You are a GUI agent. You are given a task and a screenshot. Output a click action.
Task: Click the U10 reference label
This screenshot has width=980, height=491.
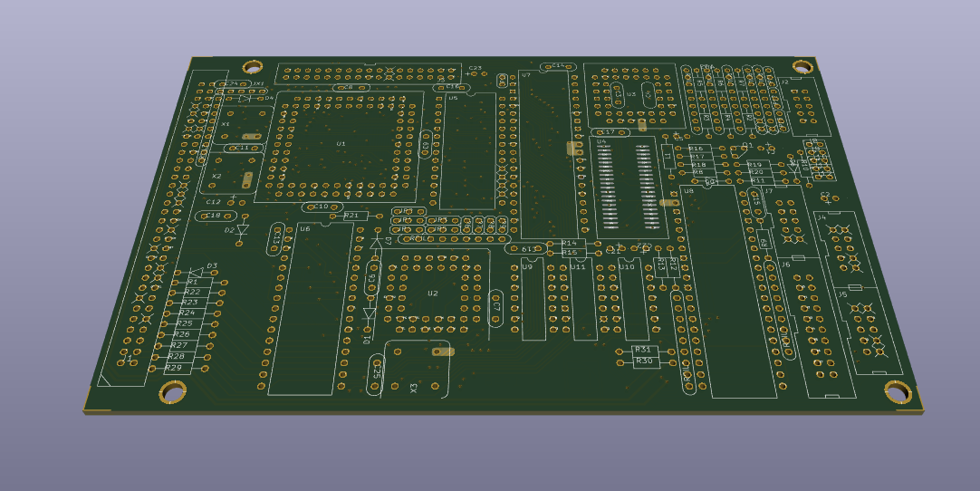click(626, 266)
